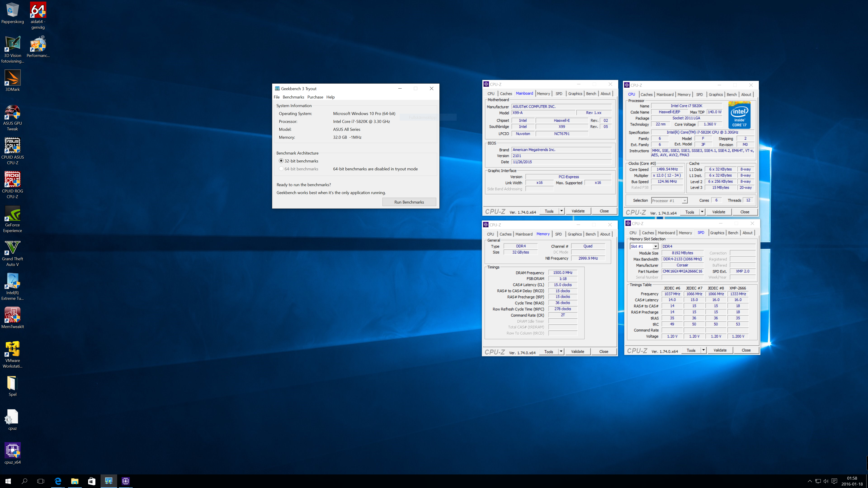Open the Action Center notification icon
868x488 pixels.
coord(834,481)
